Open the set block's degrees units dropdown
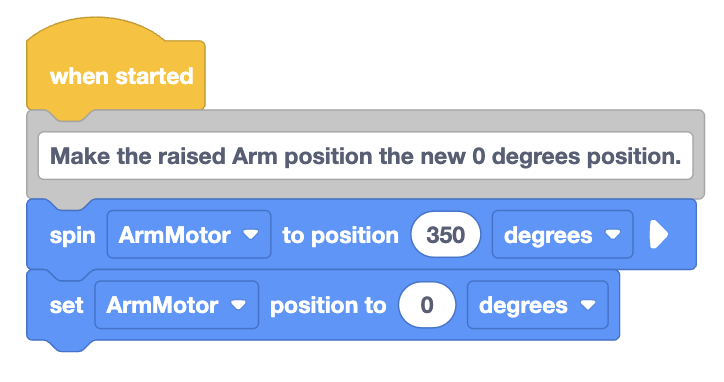724x382 pixels. 537,305
